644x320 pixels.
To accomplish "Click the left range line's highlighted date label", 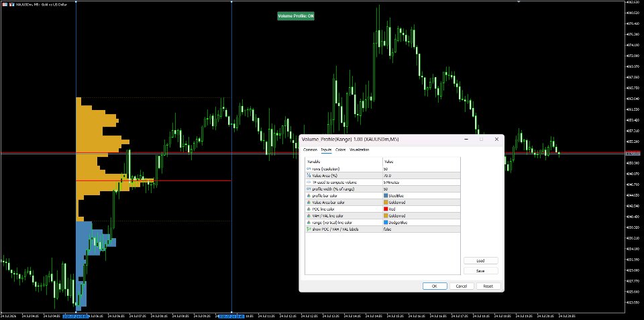I will pyautogui.click(x=76, y=317).
